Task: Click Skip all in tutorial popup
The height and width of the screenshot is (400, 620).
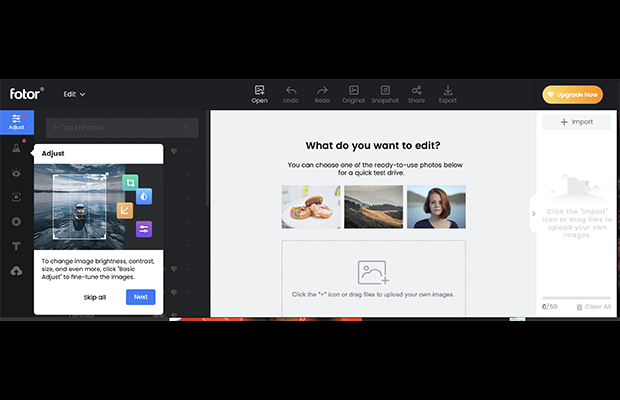Action: point(96,297)
